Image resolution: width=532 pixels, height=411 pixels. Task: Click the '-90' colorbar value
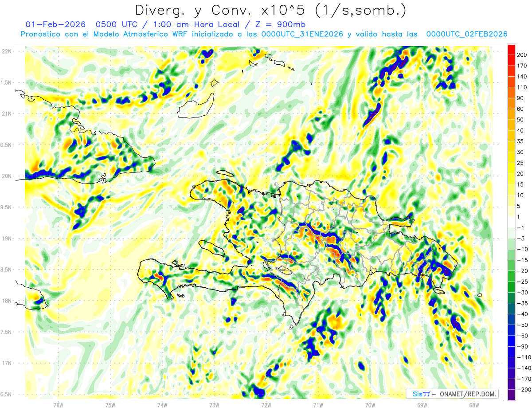522,346
